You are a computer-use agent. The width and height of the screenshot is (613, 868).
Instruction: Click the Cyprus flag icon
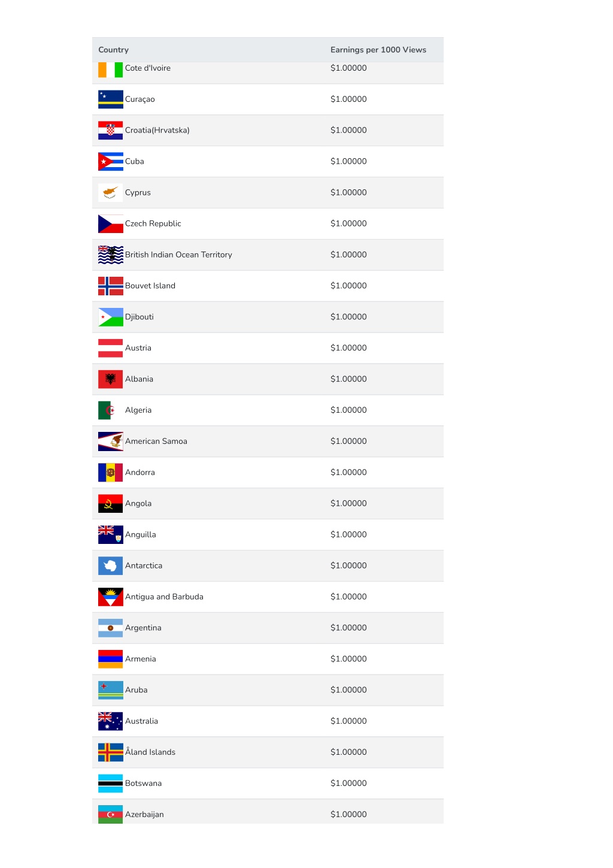point(111,193)
